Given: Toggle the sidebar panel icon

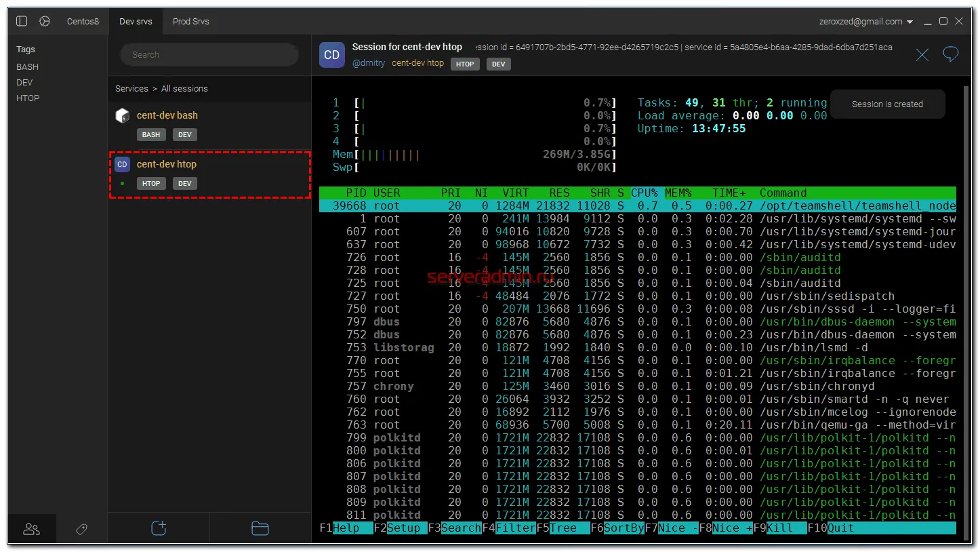Looking at the screenshot, I should pyautogui.click(x=22, y=22).
